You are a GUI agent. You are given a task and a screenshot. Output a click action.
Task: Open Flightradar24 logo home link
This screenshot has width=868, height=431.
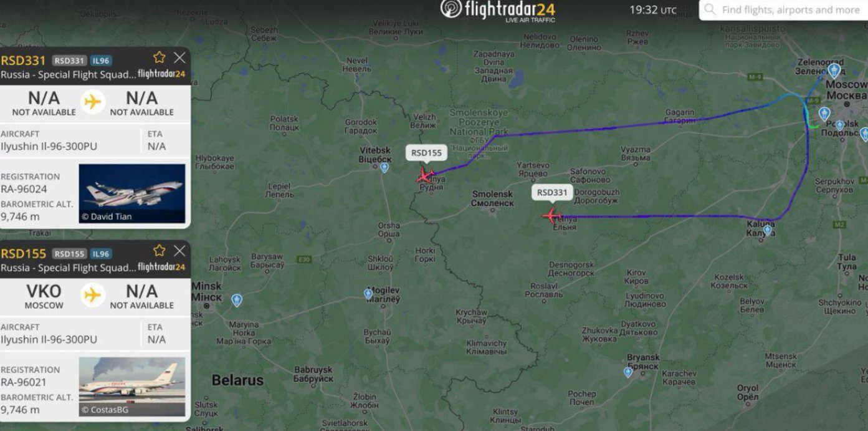(498, 10)
